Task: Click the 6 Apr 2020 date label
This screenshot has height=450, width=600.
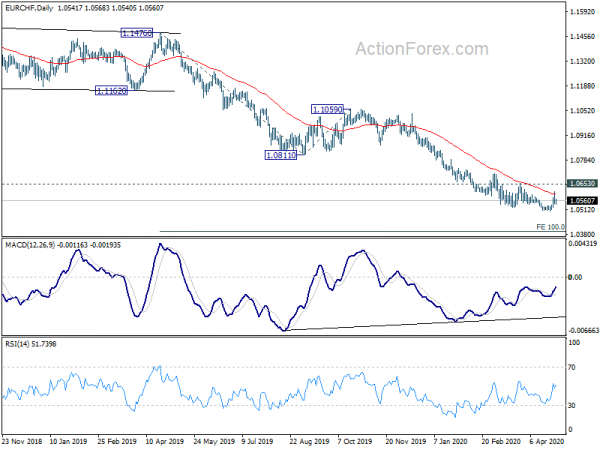Action: pos(547,441)
